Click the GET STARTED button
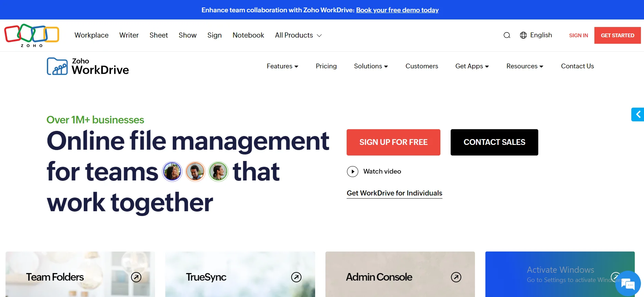Viewport: 644px width, 297px height. tap(618, 36)
